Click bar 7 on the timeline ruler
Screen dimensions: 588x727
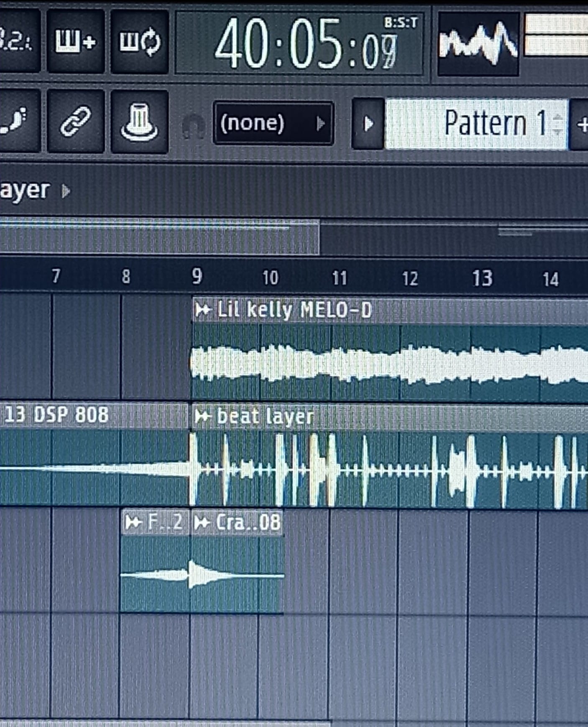[x=56, y=276]
